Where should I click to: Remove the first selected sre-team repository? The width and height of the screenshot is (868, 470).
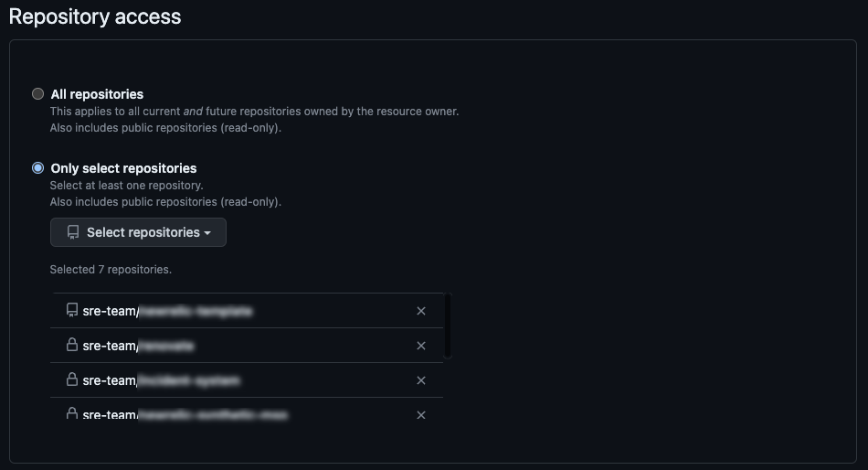pyautogui.click(x=421, y=311)
